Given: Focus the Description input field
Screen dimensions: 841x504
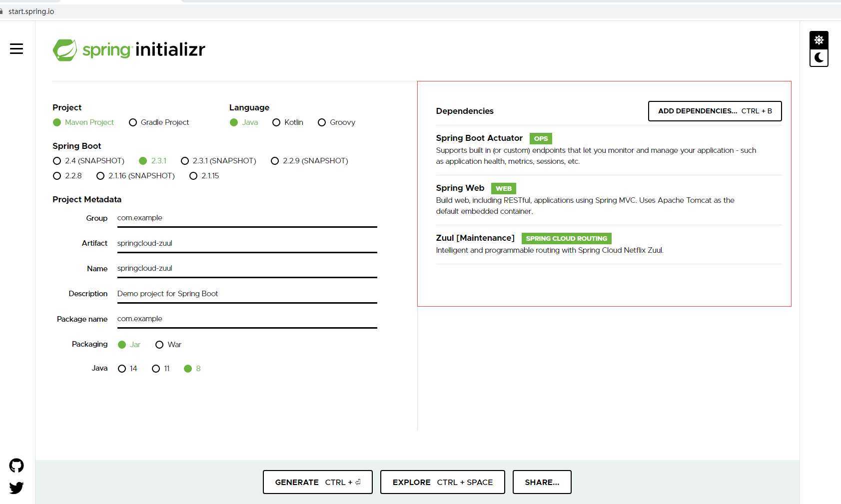Looking at the screenshot, I should [x=247, y=294].
